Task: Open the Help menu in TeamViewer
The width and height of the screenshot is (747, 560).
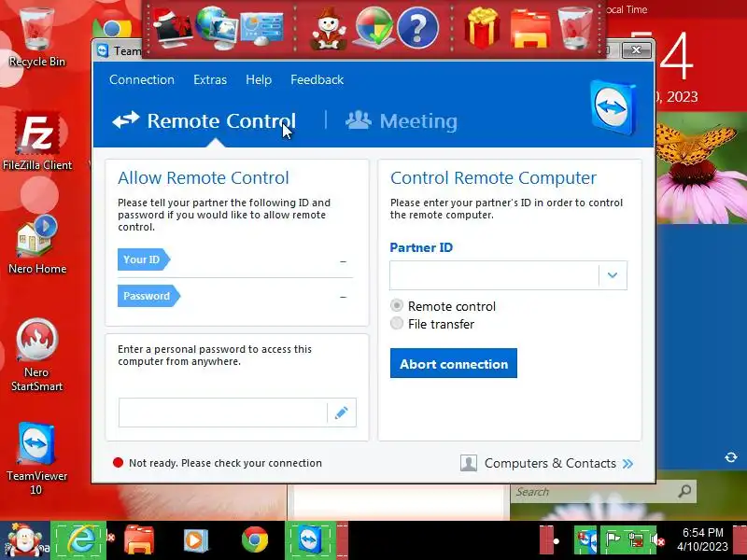Action: point(259,79)
